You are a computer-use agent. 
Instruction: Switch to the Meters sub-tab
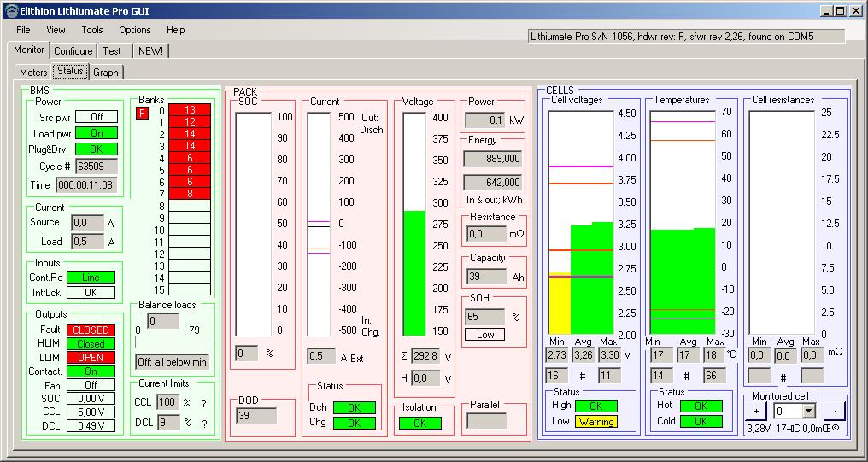[33, 73]
